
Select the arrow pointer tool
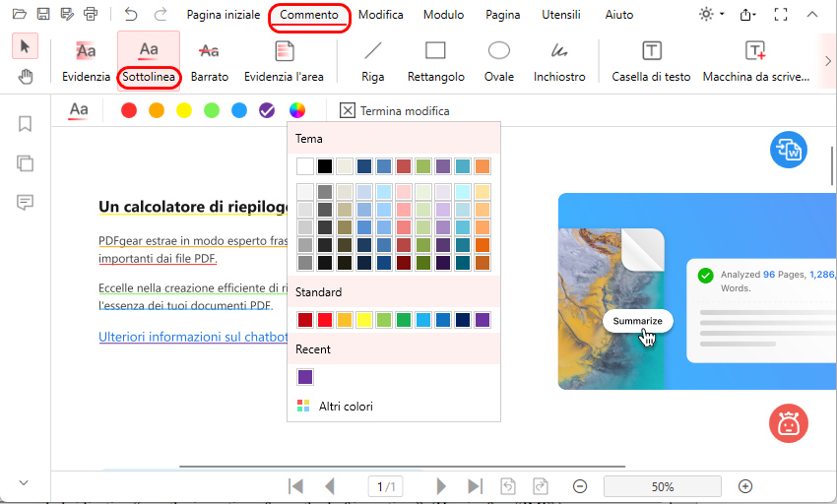(x=25, y=46)
